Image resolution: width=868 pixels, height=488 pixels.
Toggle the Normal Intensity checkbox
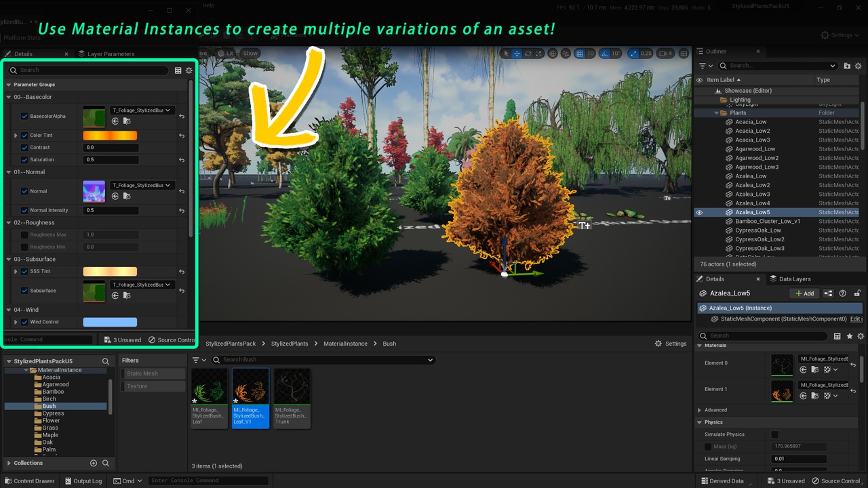(x=24, y=211)
